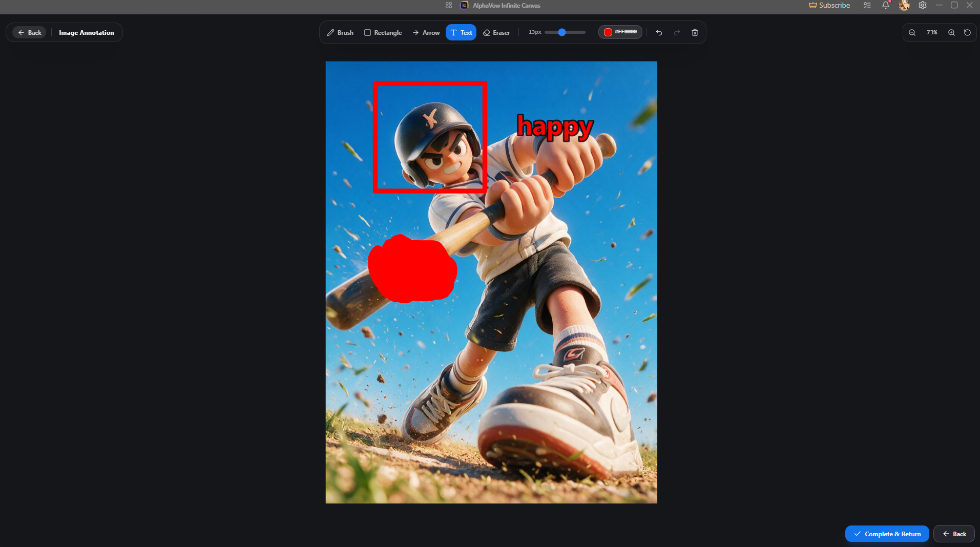Click the red brush blob annotation

click(x=412, y=269)
